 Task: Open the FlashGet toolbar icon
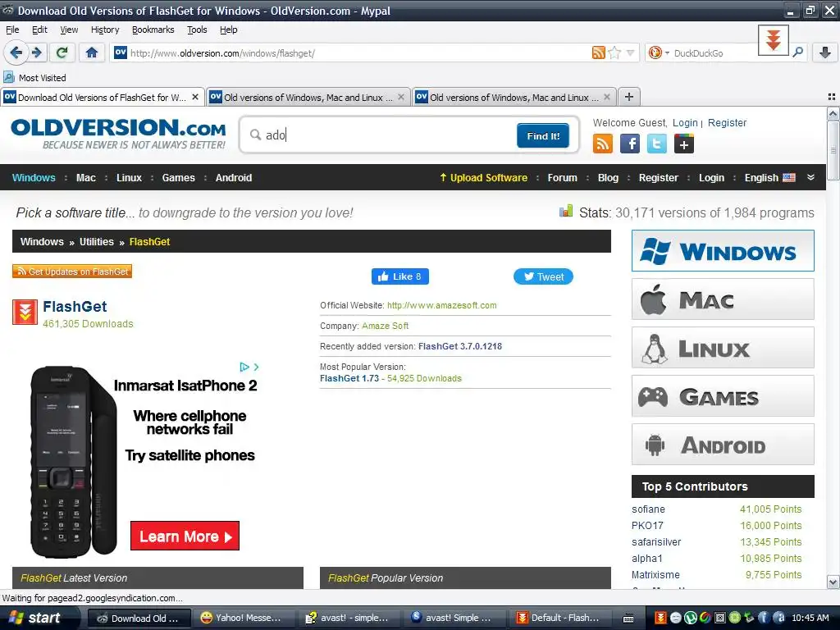pos(773,40)
